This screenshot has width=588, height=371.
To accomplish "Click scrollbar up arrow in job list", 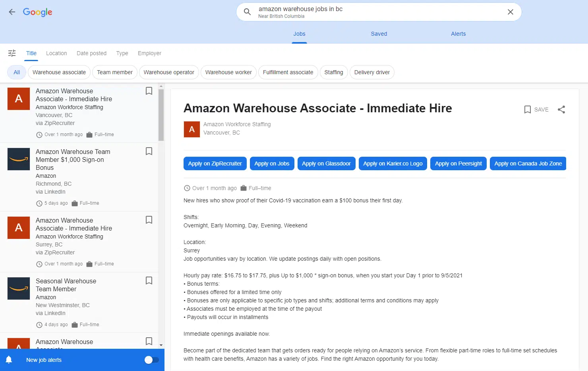I will (x=161, y=86).
